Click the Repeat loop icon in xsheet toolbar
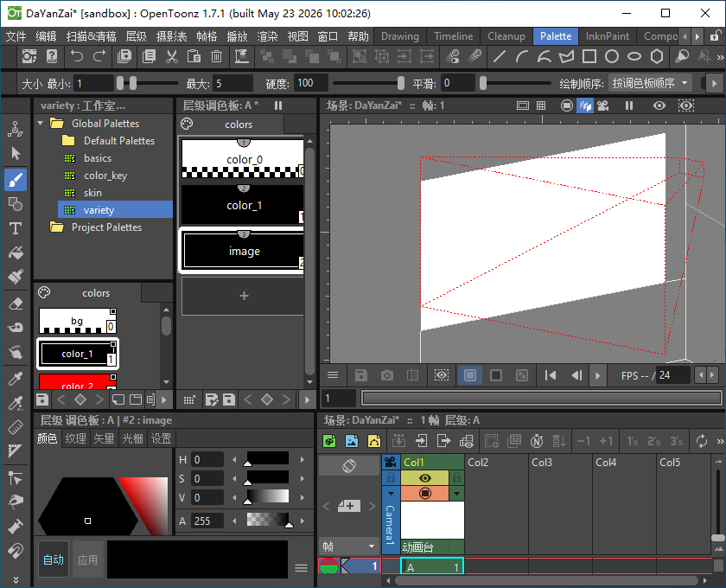The image size is (726, 588). tap(702, 441)
